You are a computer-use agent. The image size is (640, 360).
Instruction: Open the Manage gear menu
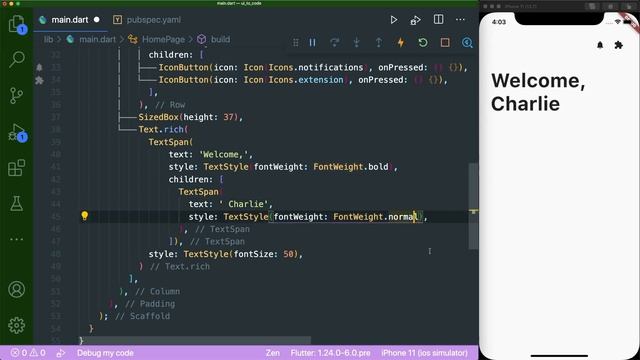click(x=17, y=325)
